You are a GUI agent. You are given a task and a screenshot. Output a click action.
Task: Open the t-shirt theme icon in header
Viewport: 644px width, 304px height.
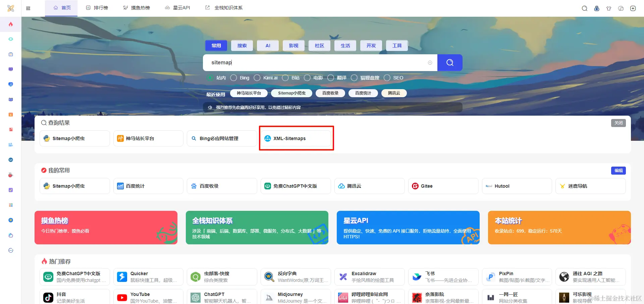point(609,8)
